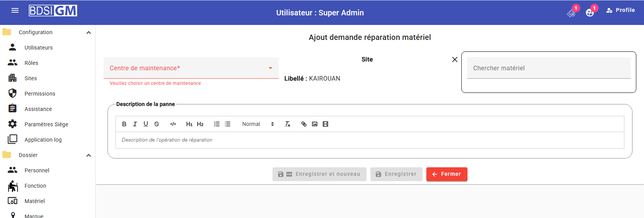Go to Utilisateurs
644x218 pixels.
click(x=38, y=48)
